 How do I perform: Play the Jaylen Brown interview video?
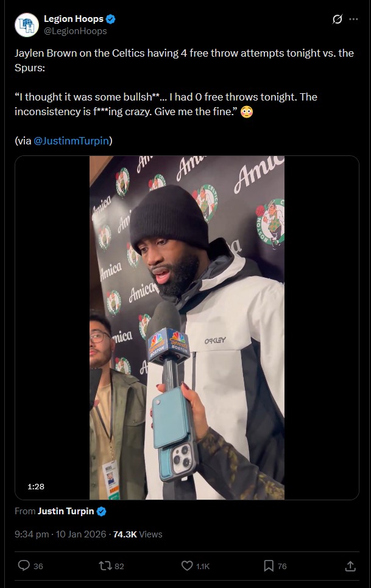pos(186,327)
